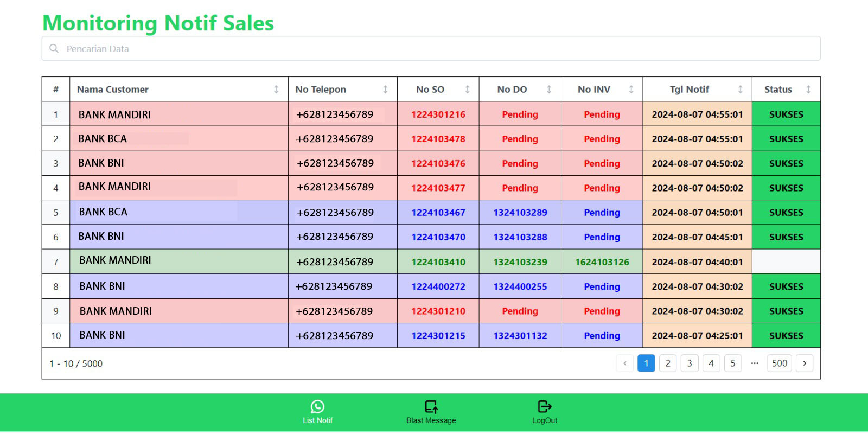This screenshot has height=434, width=868.
Task: Expand pagination ellipsis for more pages
Action: tap(755, 363)
